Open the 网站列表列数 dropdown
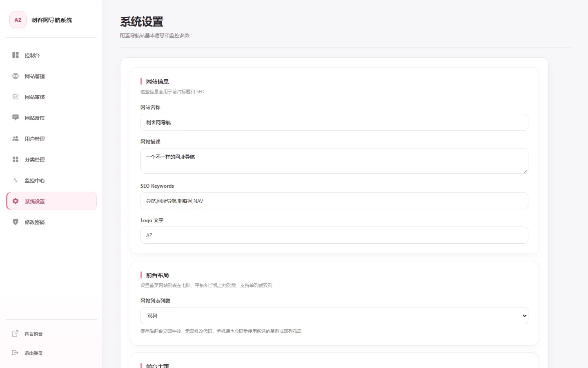The height and width of the screenshot is (368, 588). pos(334,316)
